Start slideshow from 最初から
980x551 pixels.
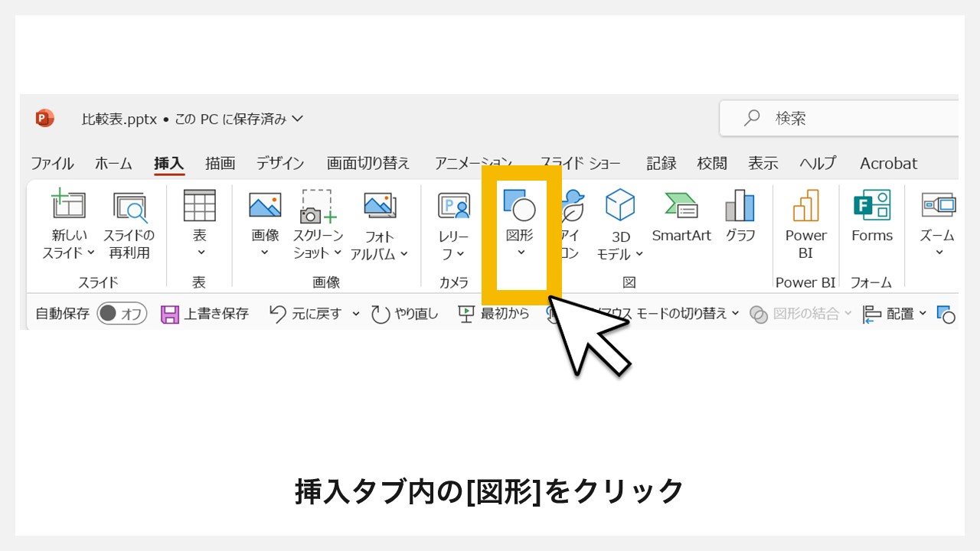pyautogui.click(x=494, y=313)
